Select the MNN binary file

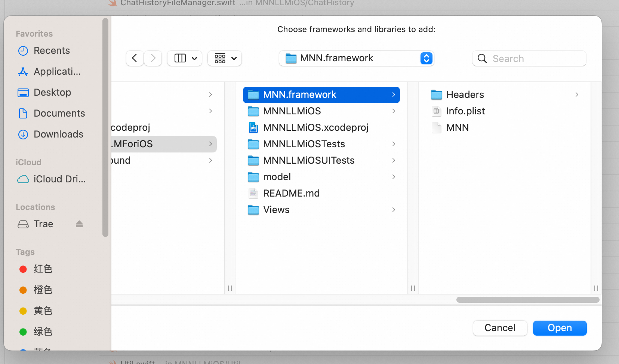[x=505, y=127]
